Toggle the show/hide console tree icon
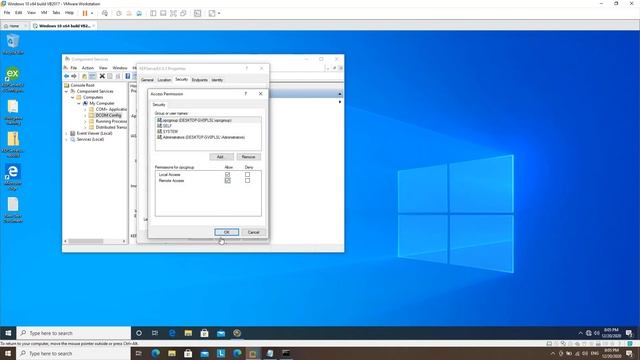Viewport: 640px width, 360px height. [x=93, y=76]
